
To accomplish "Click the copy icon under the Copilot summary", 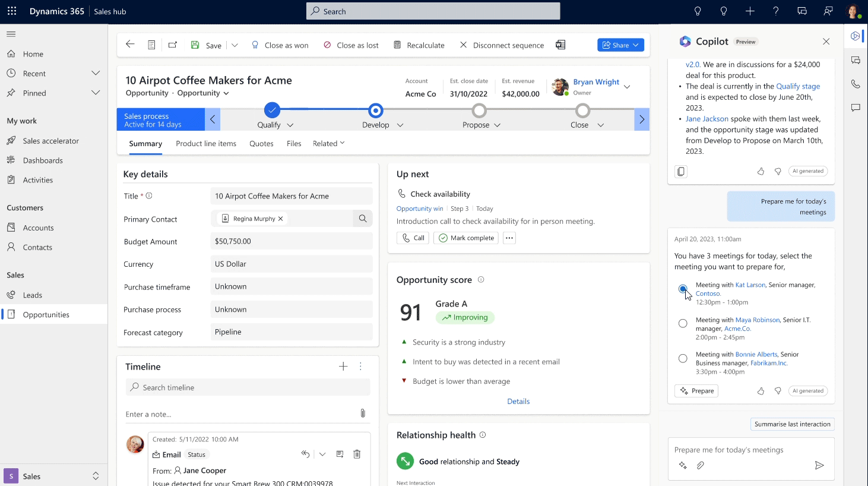I will pos(680,171).
